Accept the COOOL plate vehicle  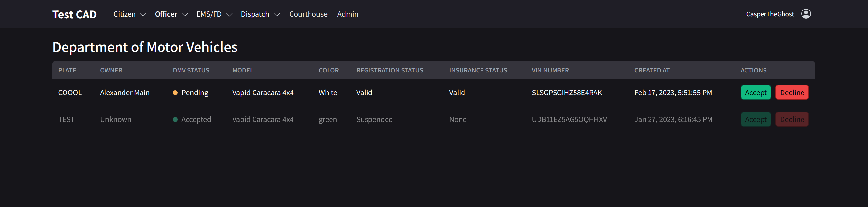(x=755, y=93)
